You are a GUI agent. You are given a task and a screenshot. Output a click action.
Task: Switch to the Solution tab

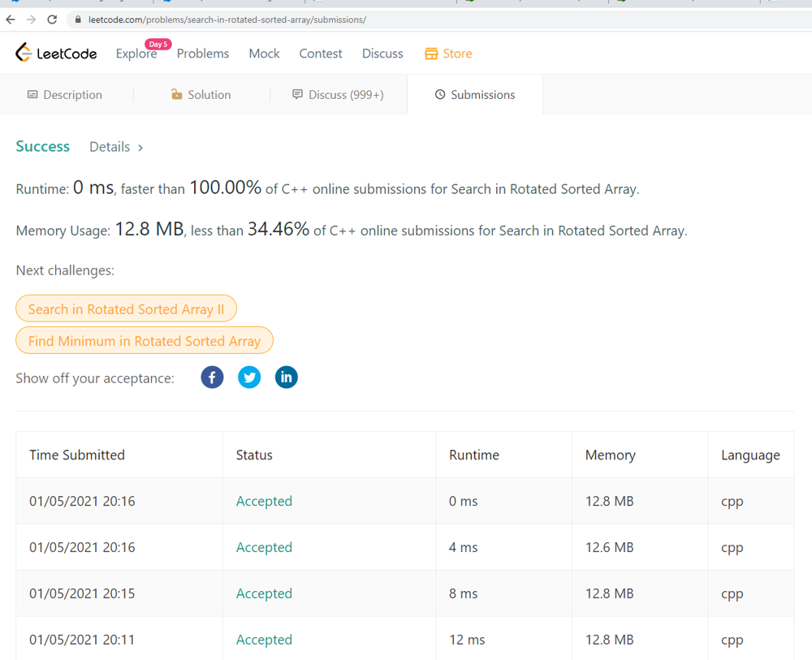(x=201, y=95)
